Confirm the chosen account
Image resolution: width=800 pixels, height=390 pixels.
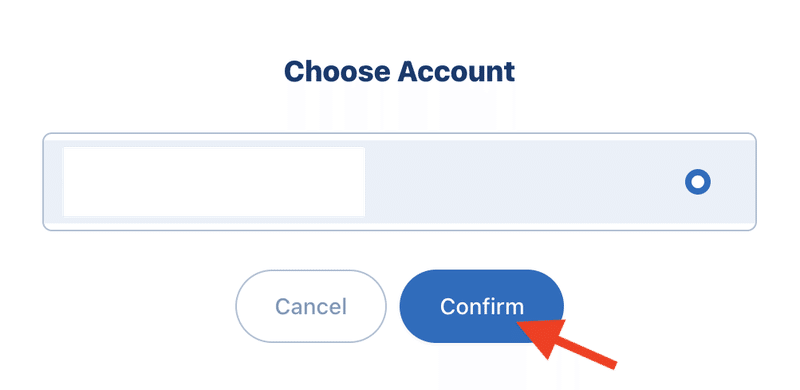click(x=481, y=306)
